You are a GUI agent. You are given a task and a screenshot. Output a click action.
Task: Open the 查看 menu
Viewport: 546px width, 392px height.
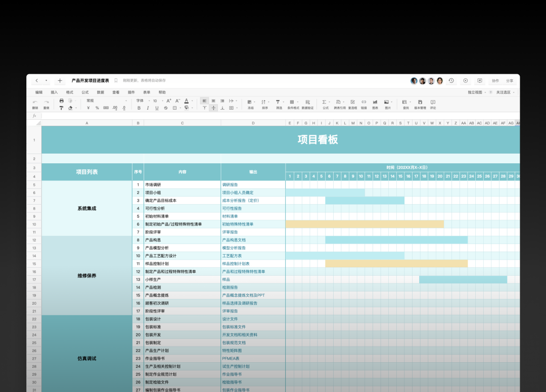point(116,92)
